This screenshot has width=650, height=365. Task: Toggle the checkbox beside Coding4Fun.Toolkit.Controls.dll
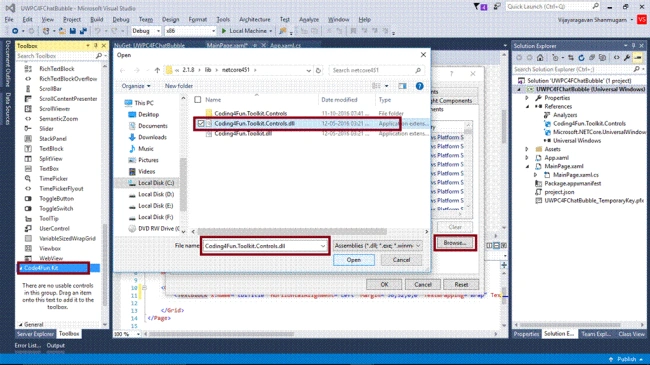click(x=201, y=123)
